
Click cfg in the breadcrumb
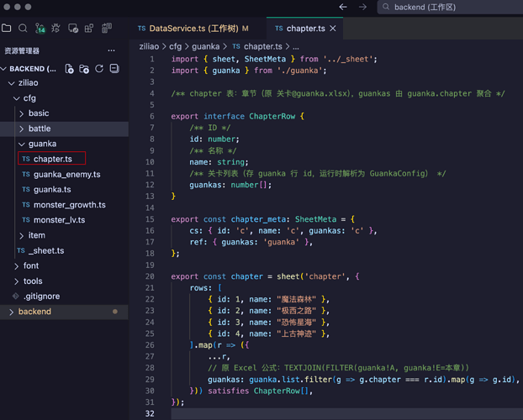click(x=176, y=46)
